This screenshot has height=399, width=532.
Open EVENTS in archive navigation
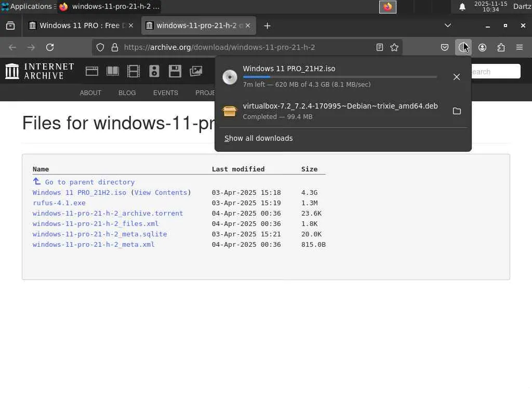tap(166, 93)
